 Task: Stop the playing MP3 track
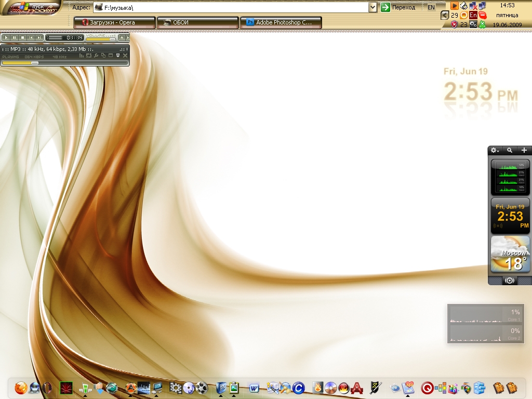click(23, 37)
